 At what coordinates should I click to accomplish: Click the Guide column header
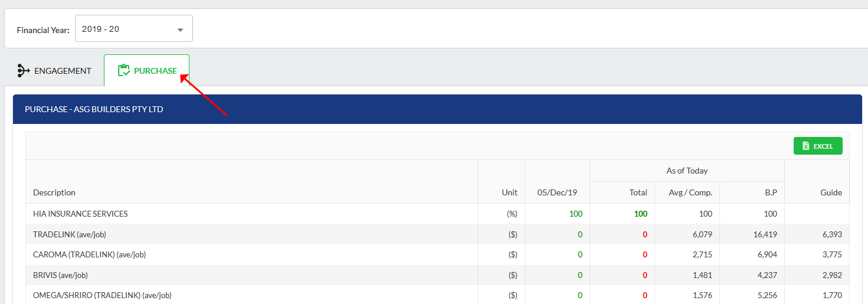(831, 192)
